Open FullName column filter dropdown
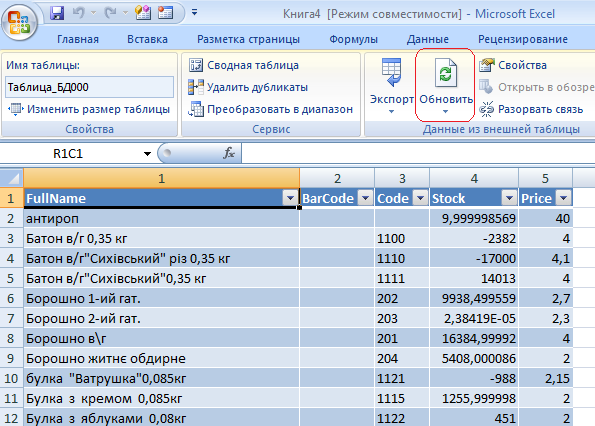This screenshot has width=595, height=426. [x=290, y=198]
